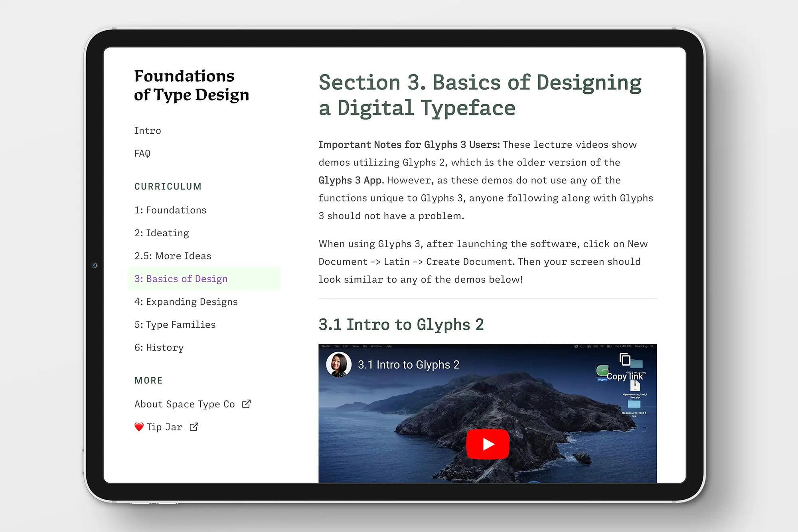The image size is (798, 532).
Task: Click the Section 3 page heading
Action: (x=480, y=95)
